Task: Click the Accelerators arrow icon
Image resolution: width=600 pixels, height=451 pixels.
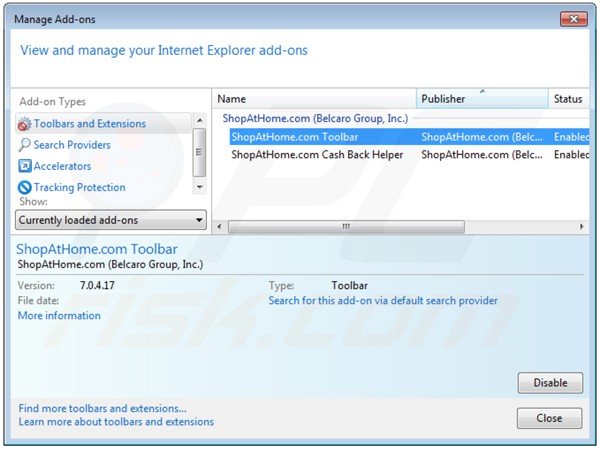Action: click(24, 166)
